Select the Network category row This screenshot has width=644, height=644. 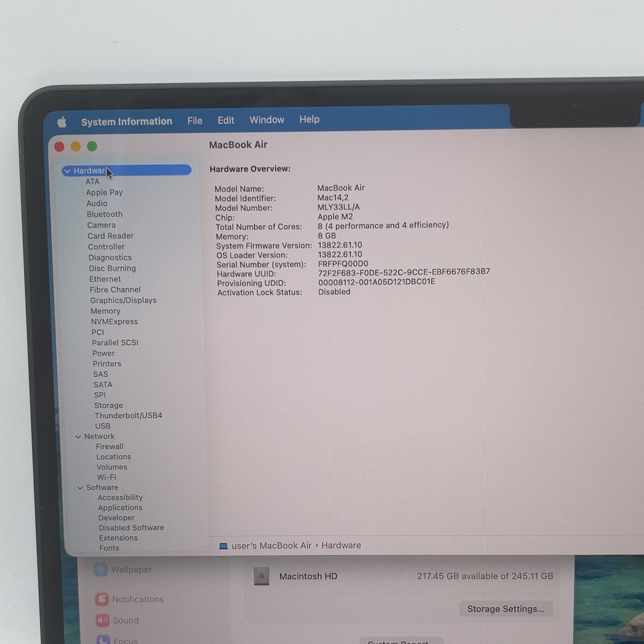[x=99, y=437]
